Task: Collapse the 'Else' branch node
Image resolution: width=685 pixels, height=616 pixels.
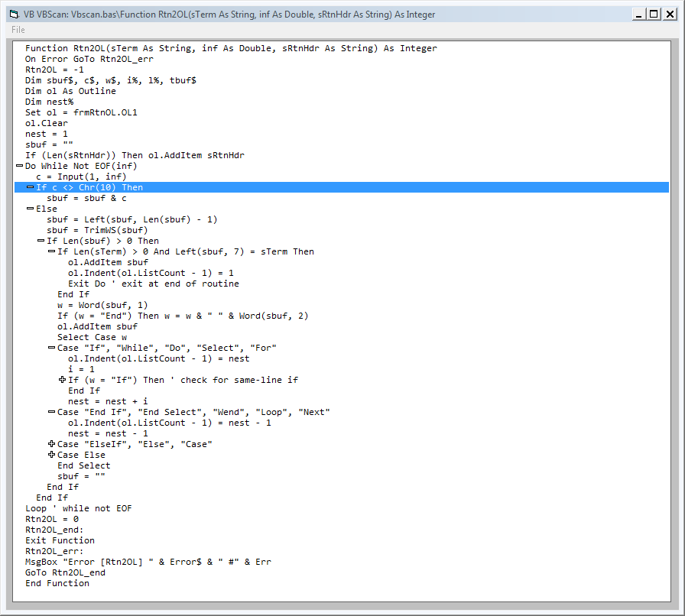Action: (30, 209)
